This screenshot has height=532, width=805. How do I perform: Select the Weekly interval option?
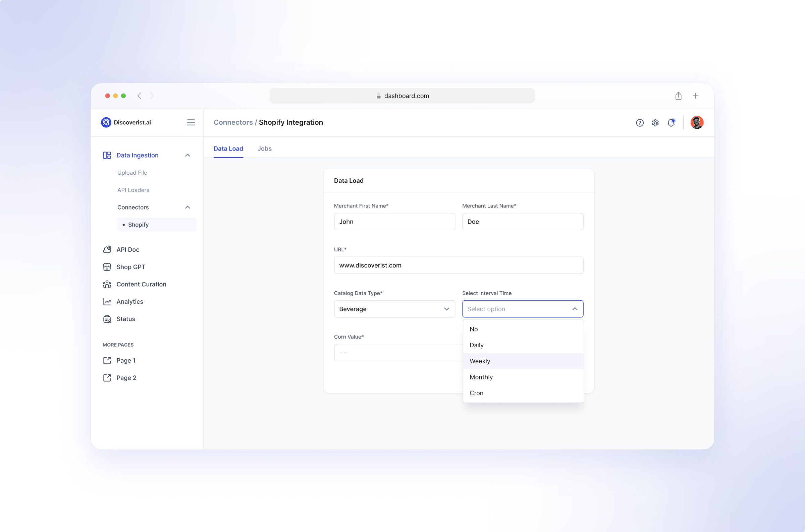480,361
